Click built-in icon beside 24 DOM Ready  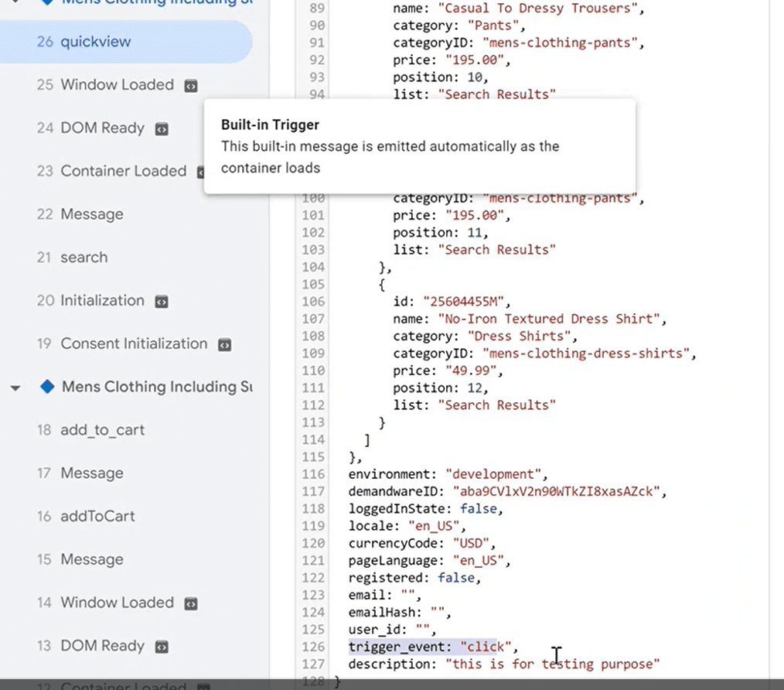click(161, 129)
